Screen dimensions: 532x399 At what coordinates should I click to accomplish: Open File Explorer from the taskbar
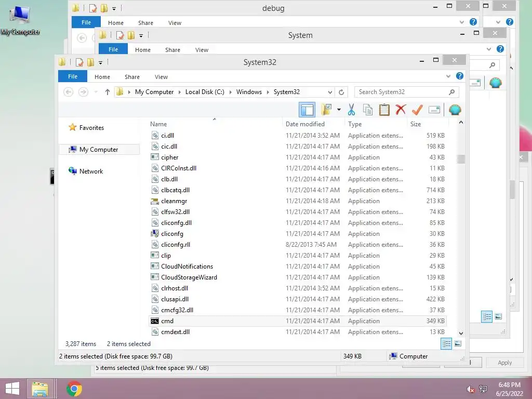point(40,389)
